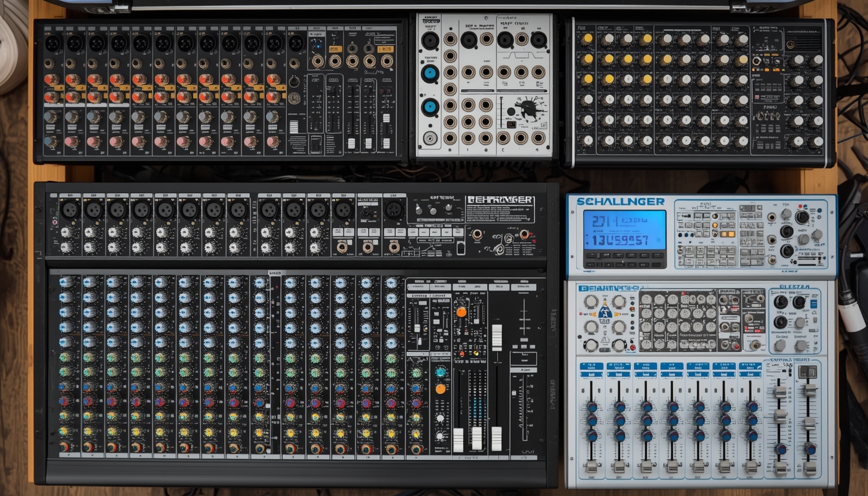Select the orange gain knob on Behringer master section
Screen dimensions: 868x496
pyautogui.click(x=461, y=312)
